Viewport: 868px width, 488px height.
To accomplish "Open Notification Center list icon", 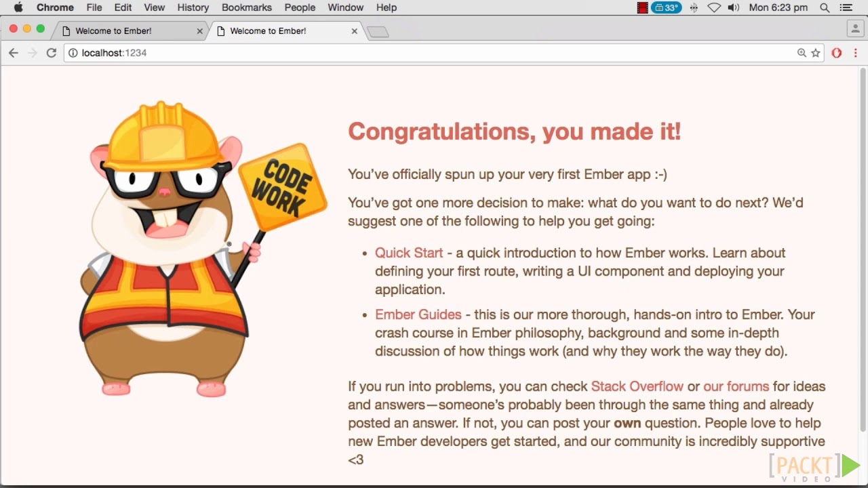I will [x=846, y=7].
